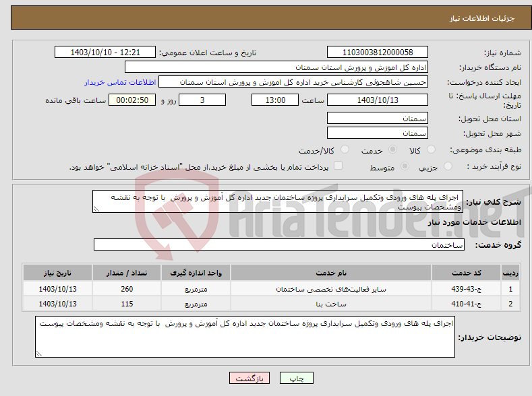Viewport: 532px width, 396px height.
Task: Click the شهر محل تحویل field
Action: (x=378, y=133)
